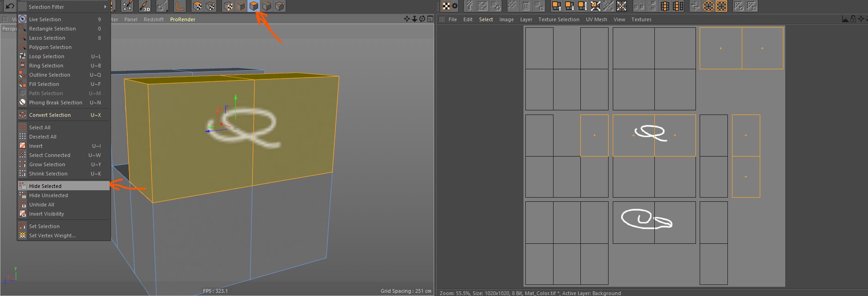
Task: Choose Outline Selection entry
Action: tap(64, 75)
